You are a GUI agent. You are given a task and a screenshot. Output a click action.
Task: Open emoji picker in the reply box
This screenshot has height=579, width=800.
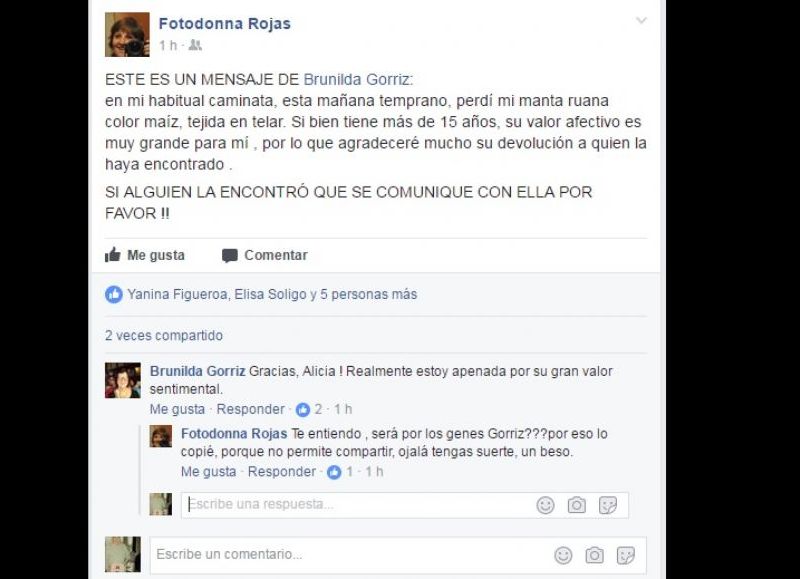545,505
